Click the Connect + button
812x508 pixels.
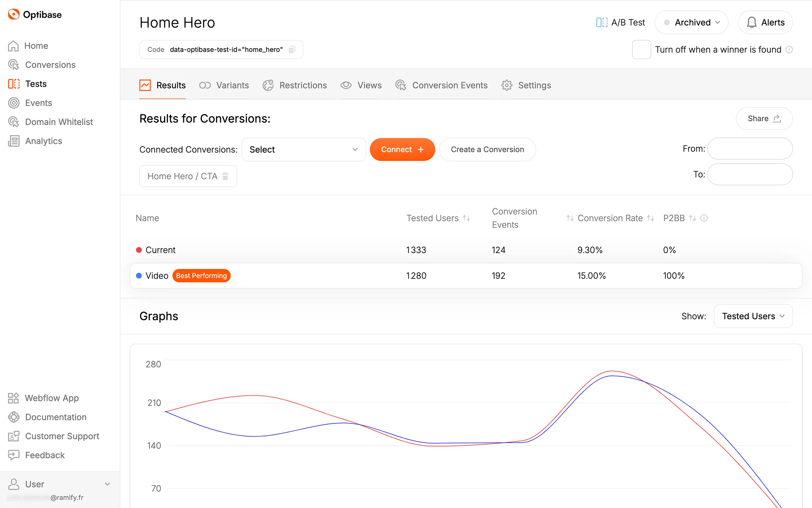(402, 150)
